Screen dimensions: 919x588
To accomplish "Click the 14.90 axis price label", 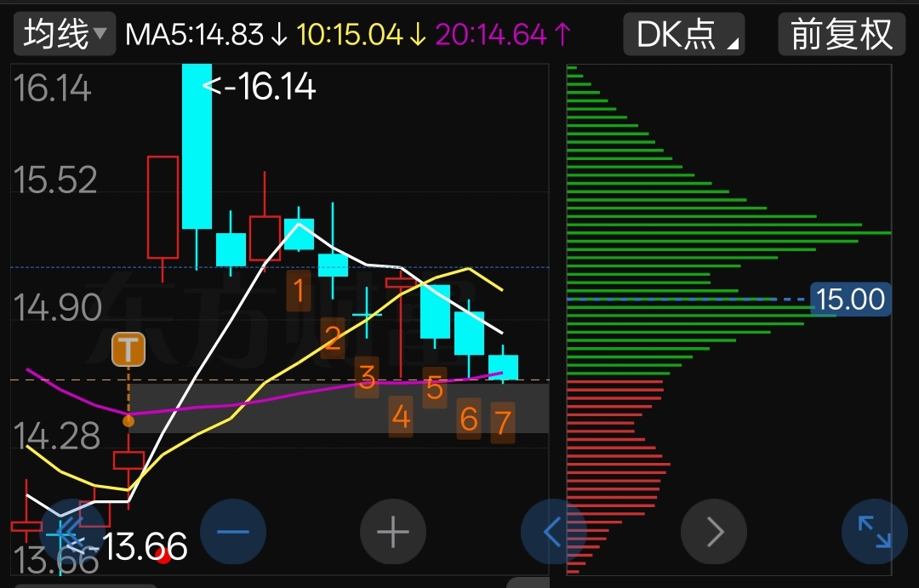I will pos(57,308).
